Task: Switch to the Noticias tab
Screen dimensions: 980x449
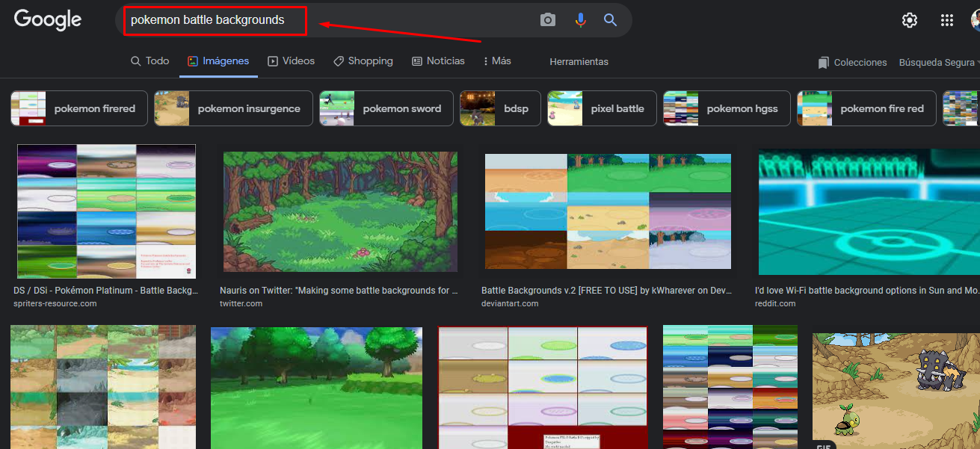Action: click(x=438, y=61)
